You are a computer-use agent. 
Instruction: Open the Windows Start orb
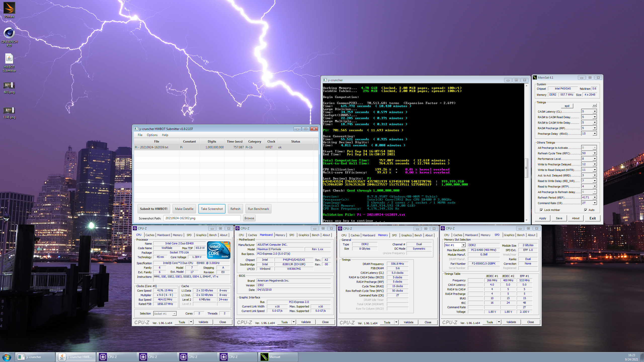pyautogui.click(x=7, y=357)
